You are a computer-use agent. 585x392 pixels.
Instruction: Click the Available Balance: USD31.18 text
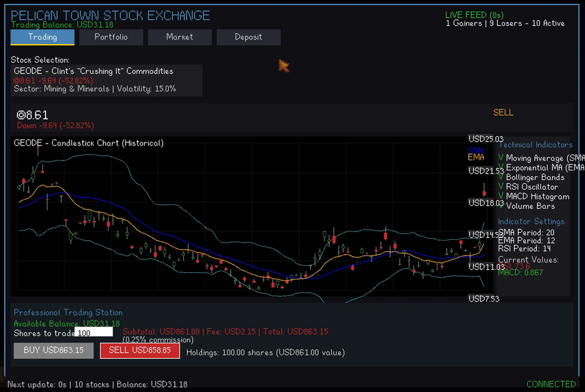click(67, 323)
